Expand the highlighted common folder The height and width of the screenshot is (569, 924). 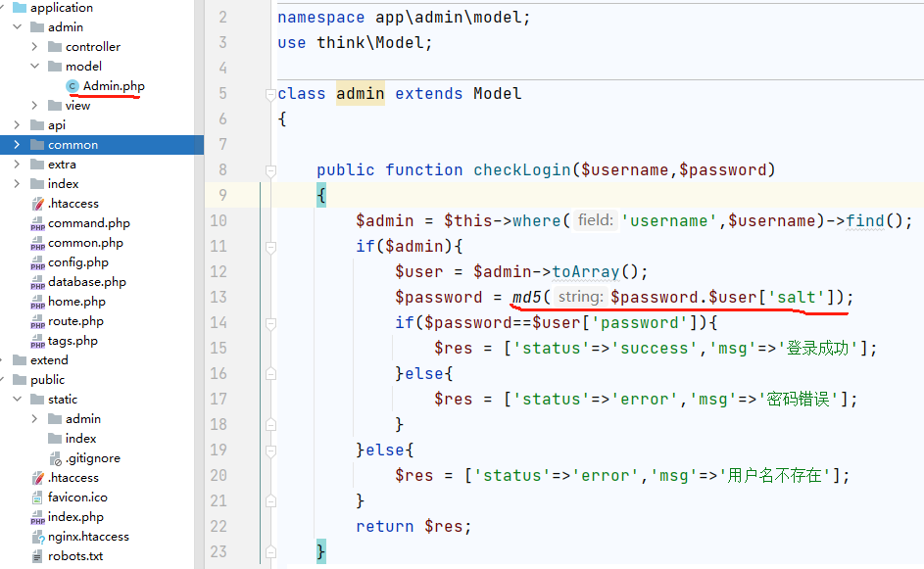click(17, 145)
